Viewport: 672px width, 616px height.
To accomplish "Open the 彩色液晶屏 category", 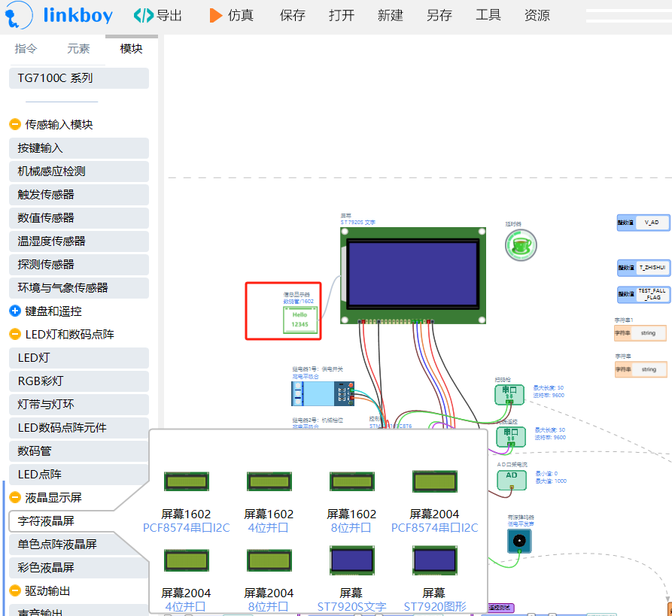I will point(79,568).
